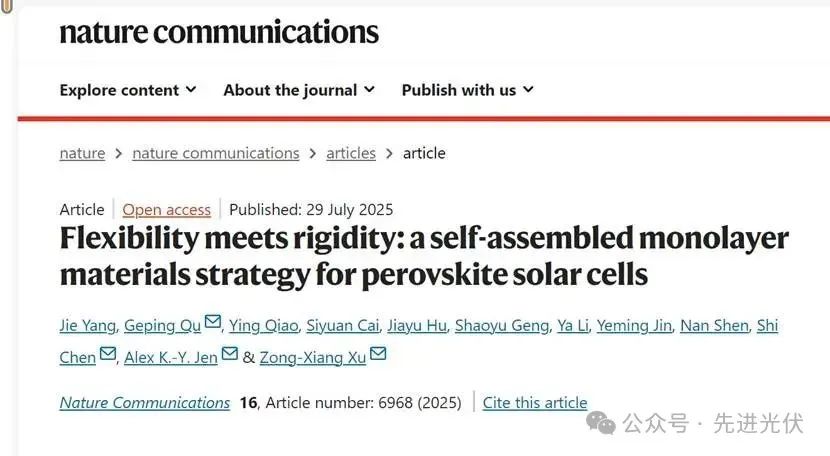Screen dimensions: 830x456
Task: Click the WeChat logo in the watermark
Action: point(601,423)
